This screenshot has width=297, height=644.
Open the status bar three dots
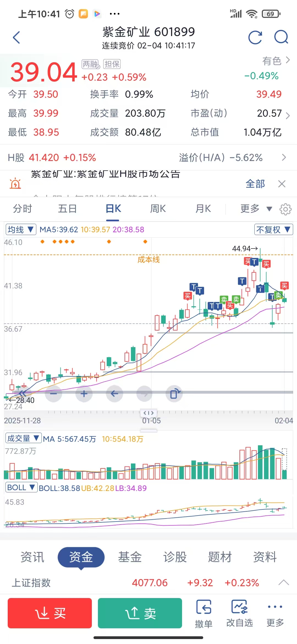(x=115, y=14)
